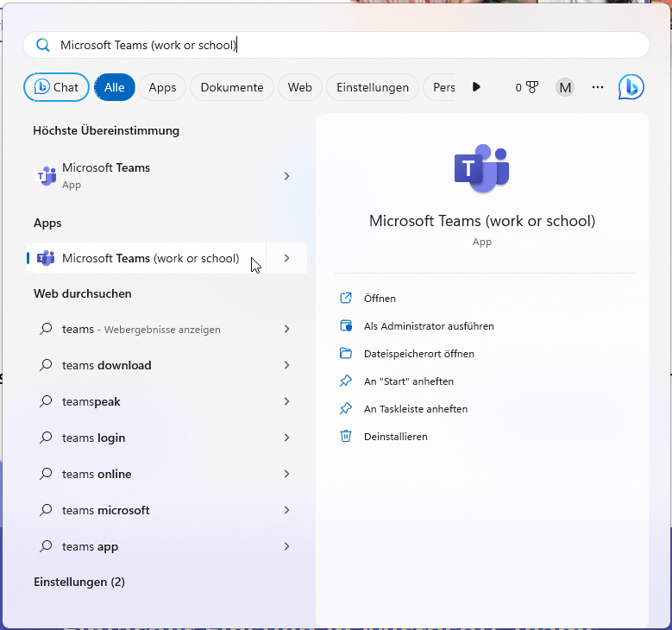Open the three-dot more options menu
The height and width of the screenshot is (630, 672).
[x=598, y=87]
